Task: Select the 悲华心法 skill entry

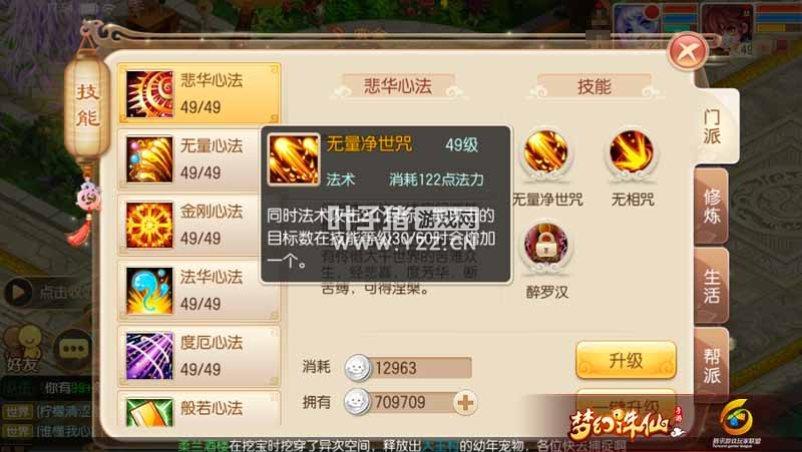Action: coord(199,93)
